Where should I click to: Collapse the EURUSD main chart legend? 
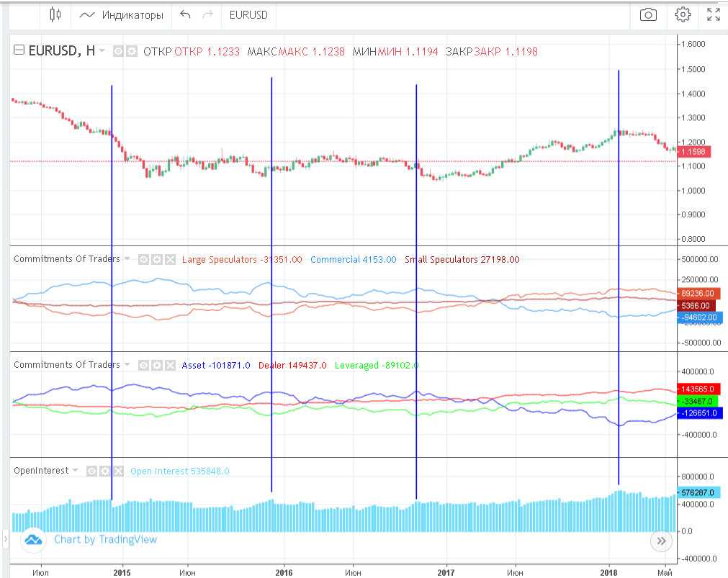[19, 51]
